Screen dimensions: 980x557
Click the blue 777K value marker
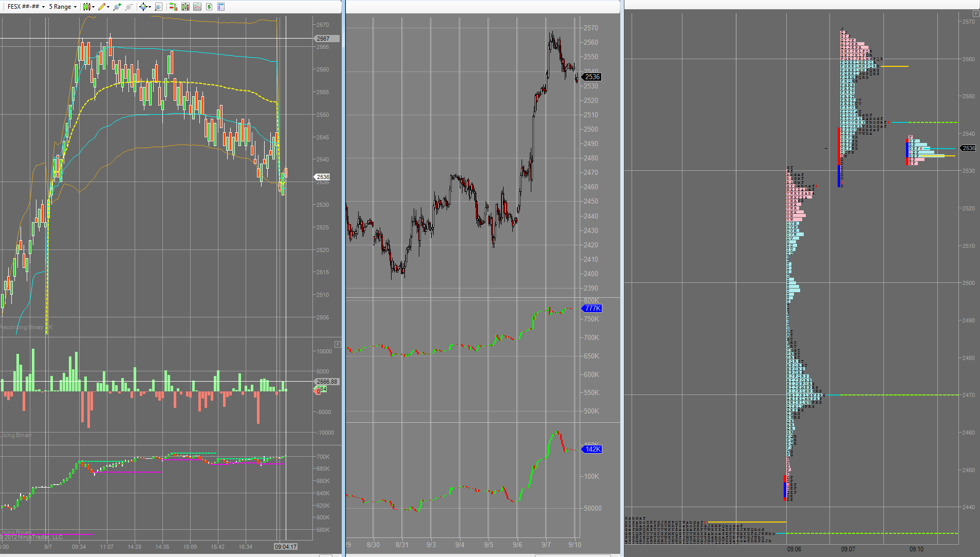pos(591,308)
